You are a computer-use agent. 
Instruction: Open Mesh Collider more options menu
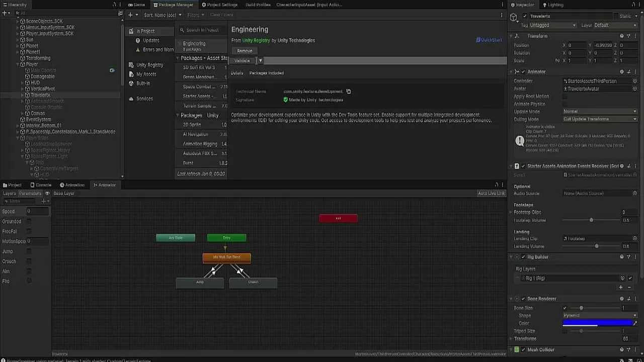(635, 349)
